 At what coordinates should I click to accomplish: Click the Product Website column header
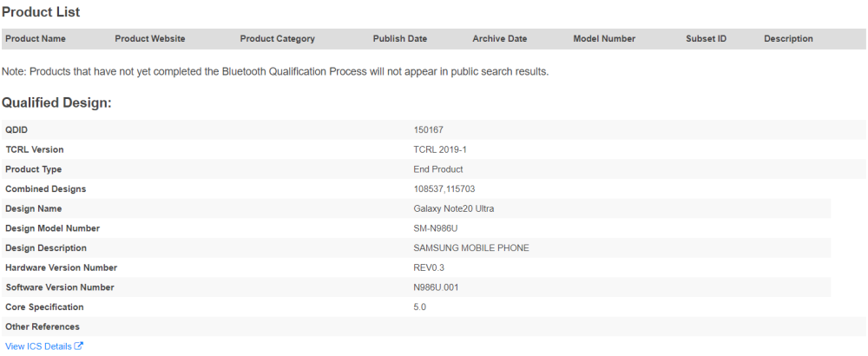coord(149,39)
